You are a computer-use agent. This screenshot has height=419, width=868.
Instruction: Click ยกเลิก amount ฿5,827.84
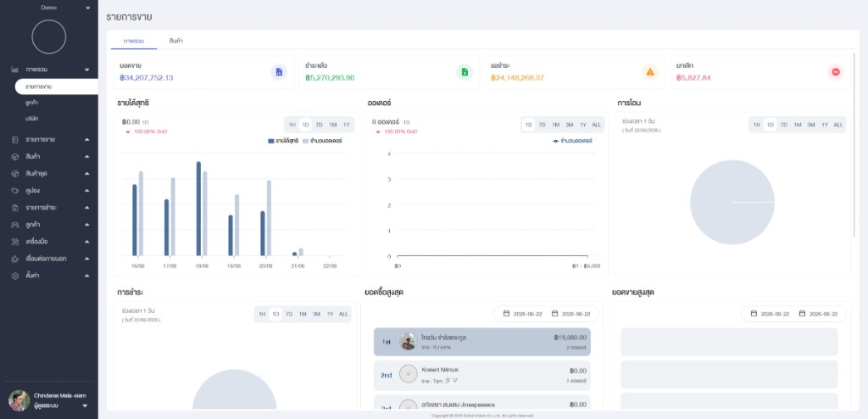point(693,78)
